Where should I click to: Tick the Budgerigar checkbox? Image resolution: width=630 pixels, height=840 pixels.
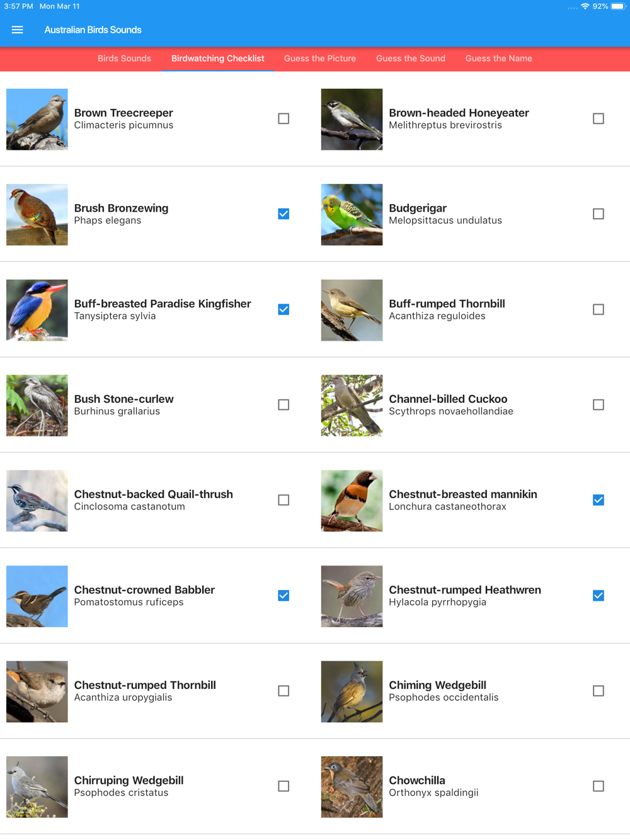pyautogui.click(x=598, y=214)
